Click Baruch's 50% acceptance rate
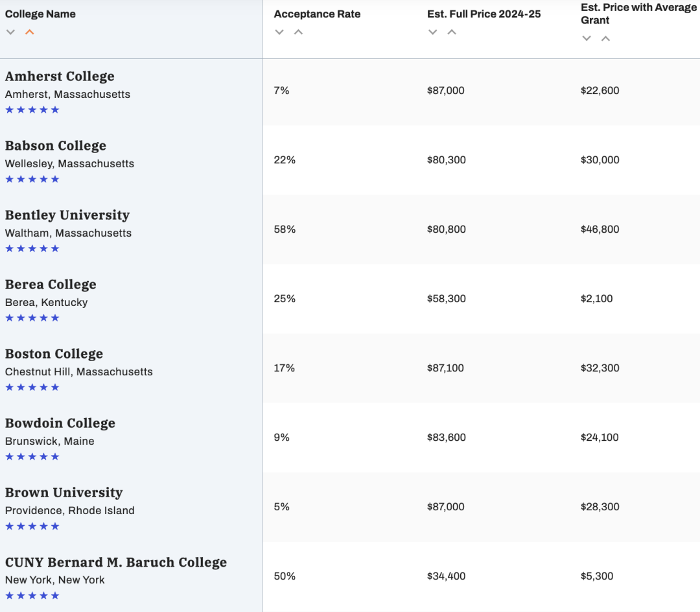Image resolution: width=700 pixels, height=612 pixels. click(x=285, y=576)
